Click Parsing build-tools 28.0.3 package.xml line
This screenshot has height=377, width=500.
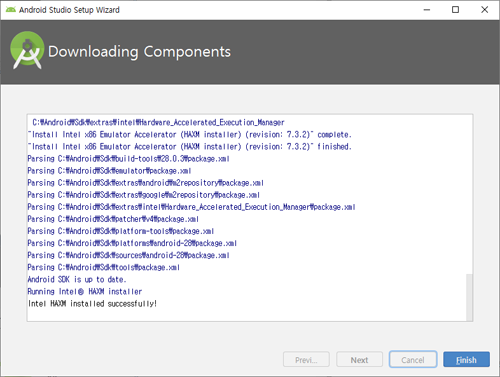click(x=128, y=159)
